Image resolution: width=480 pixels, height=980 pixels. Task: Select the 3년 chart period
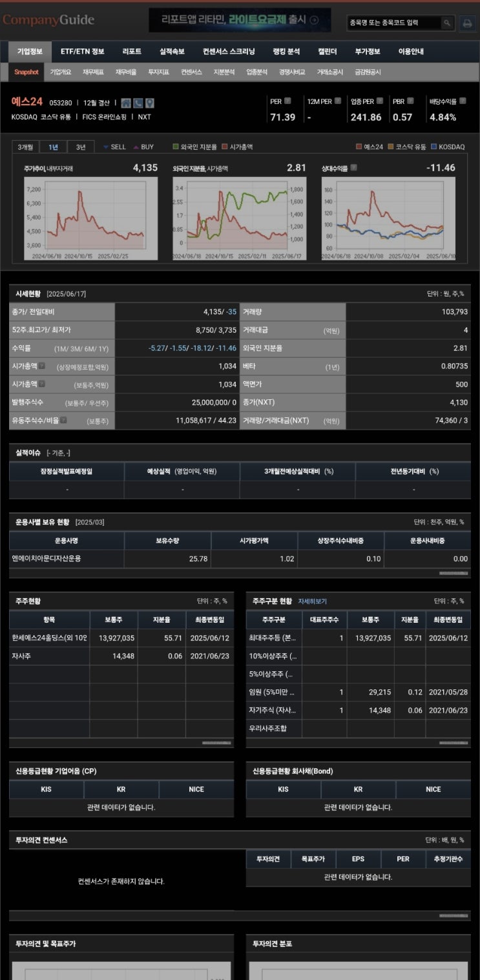tap(80, 147)
